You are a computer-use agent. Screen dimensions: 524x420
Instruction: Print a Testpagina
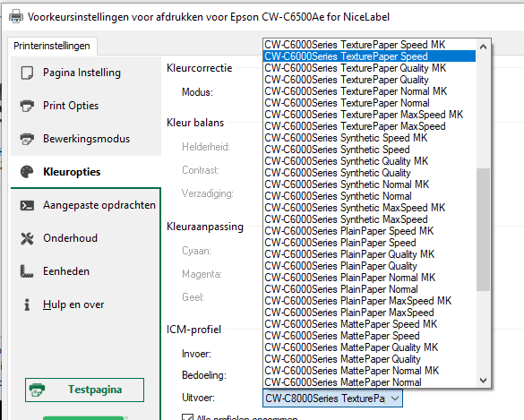coord(84,390)
